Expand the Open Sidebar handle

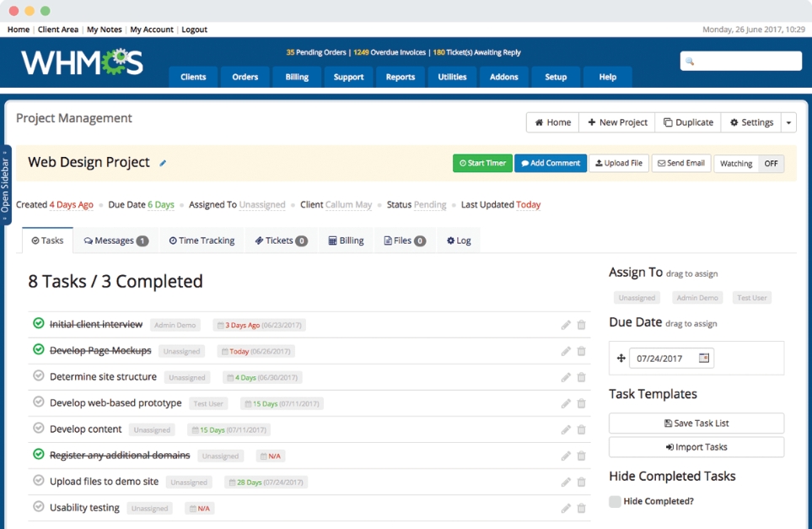(6, 184)
